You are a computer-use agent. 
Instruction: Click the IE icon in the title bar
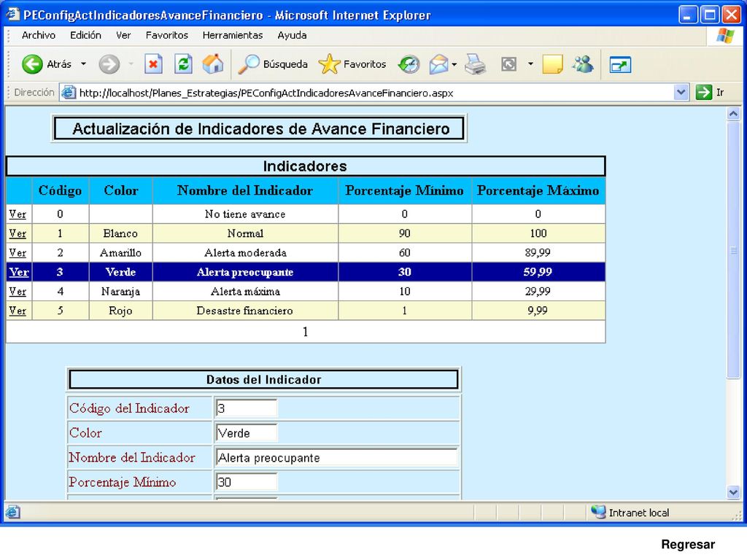[12, 15]
